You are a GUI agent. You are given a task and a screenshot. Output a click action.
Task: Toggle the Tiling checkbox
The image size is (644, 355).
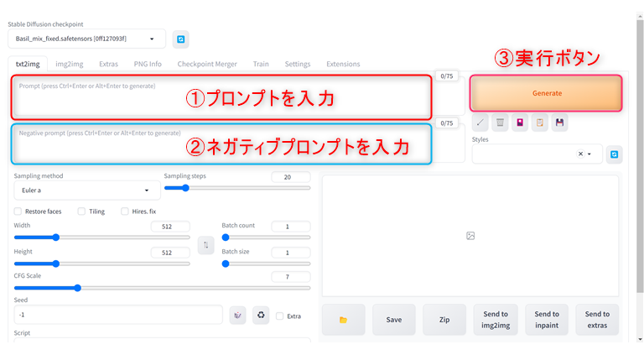tap(81, 211)
